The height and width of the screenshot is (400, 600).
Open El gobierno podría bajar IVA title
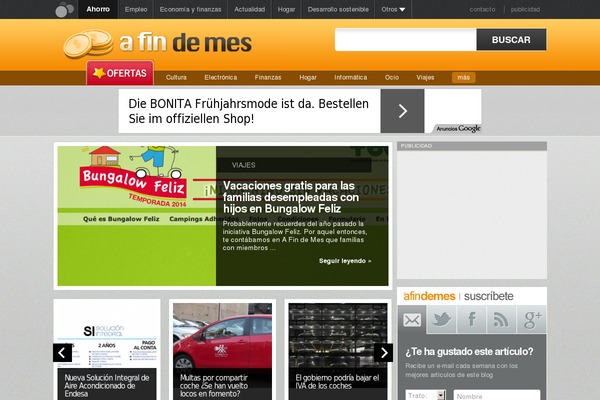tap(337, 382)
